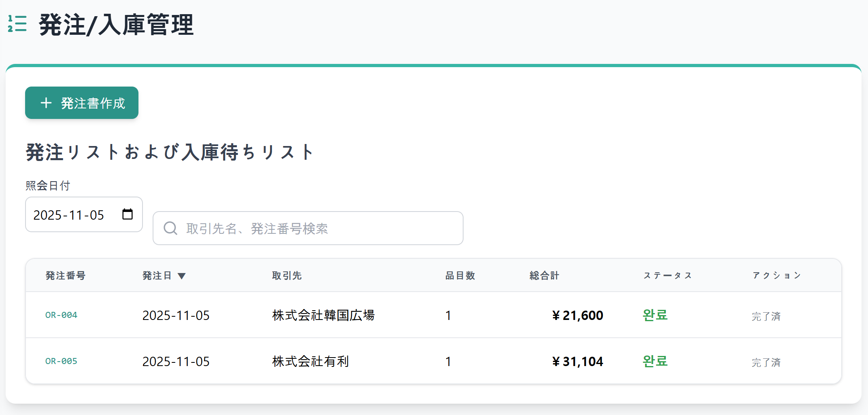The height and width of the screenshot is (415, 868).
Task: Click the plus icon on 発注書作成 button
Action: pos(47,103)
